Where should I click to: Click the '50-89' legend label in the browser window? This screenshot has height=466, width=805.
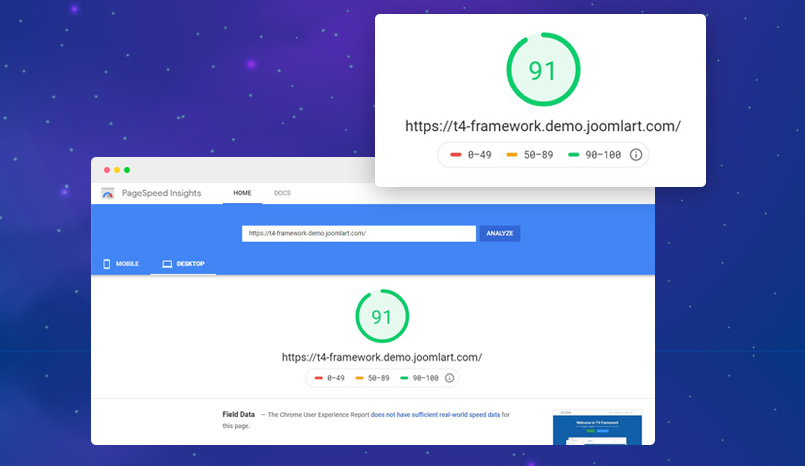pos(378,378)
